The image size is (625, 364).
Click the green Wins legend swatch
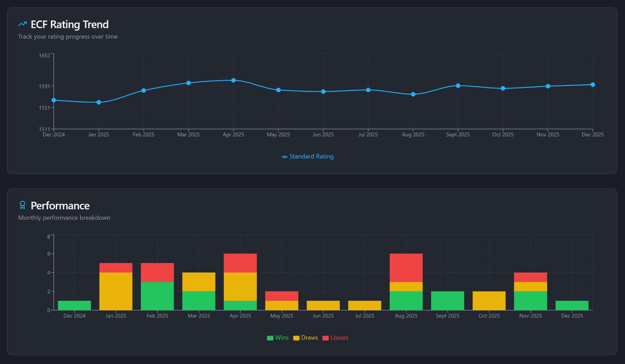270,338
